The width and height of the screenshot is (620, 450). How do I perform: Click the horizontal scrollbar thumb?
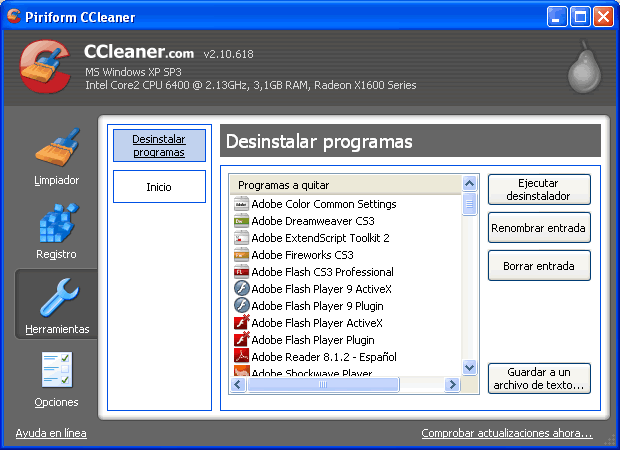coord(323,384)
